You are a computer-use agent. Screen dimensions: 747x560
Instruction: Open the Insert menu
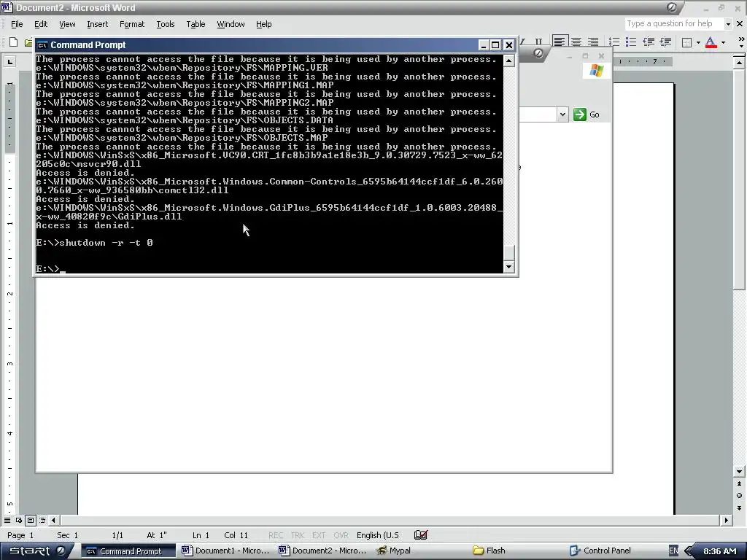(97, 24)
